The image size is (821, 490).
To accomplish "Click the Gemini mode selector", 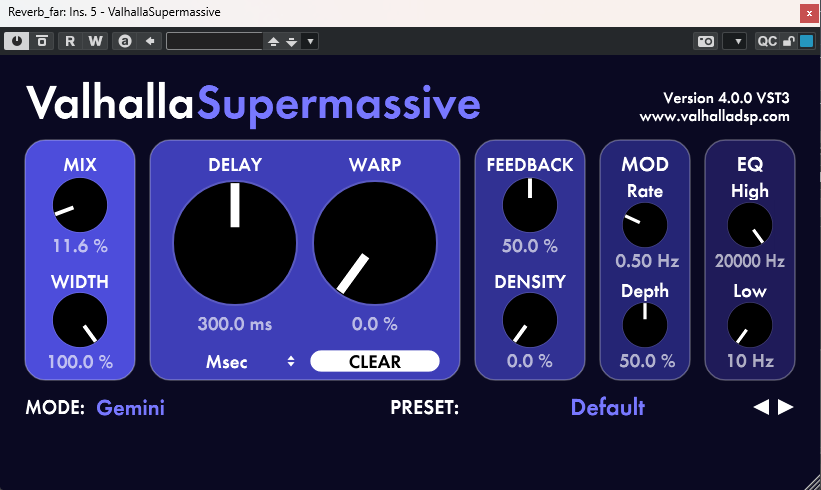I will 130,407.
